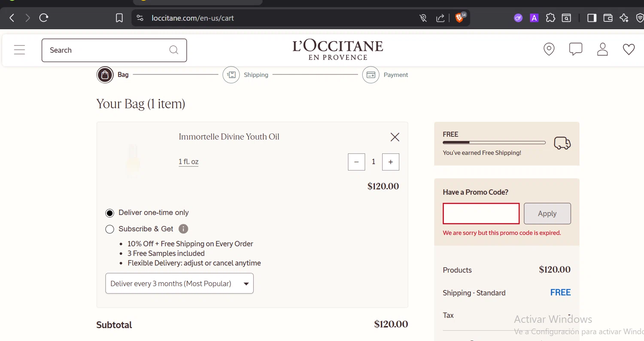Open the hamburger site menu
This screenshot has width=644, height=341.
19,50
